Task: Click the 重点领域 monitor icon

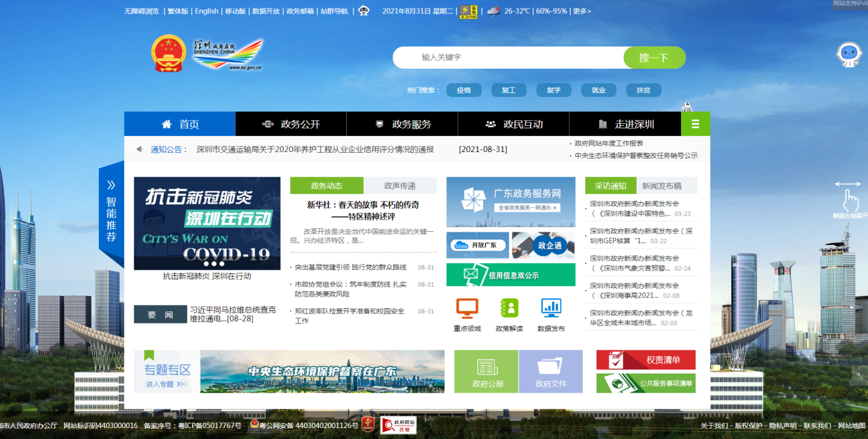Action: (467, 309)
